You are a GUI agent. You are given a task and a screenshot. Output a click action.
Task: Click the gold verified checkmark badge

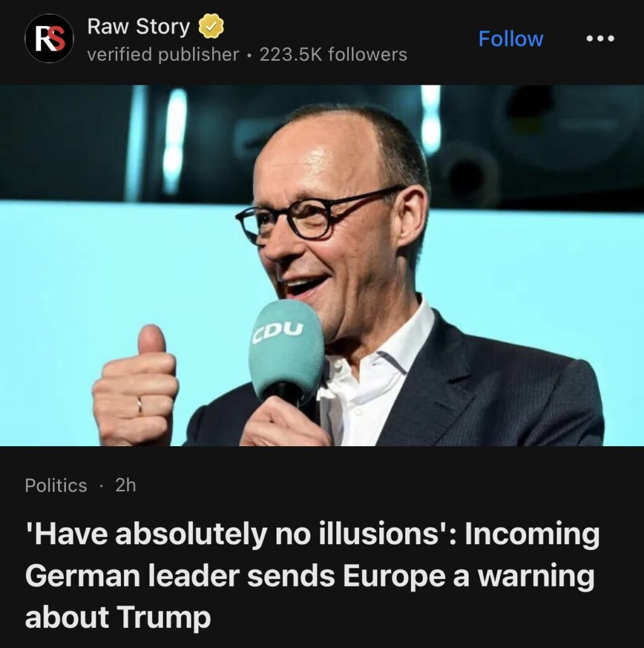pyautogui.click(x=212, y=26)
